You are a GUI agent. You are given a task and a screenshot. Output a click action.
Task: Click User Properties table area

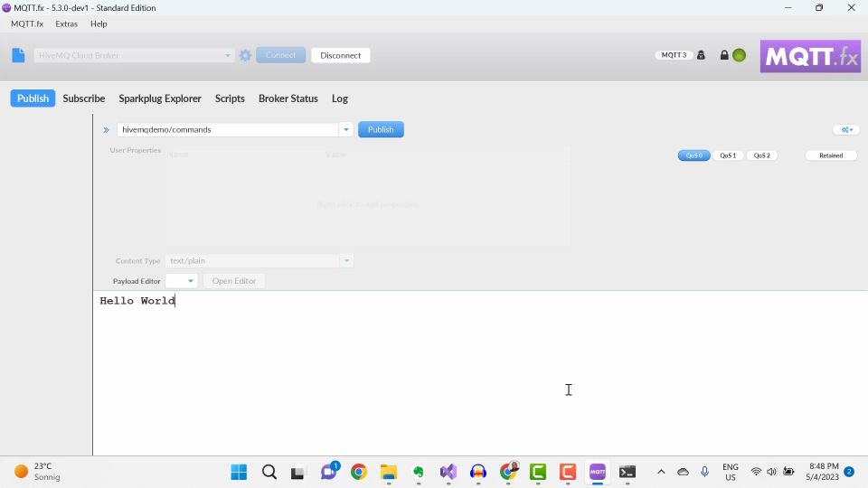pyautogui.click(x=367, y=196)
